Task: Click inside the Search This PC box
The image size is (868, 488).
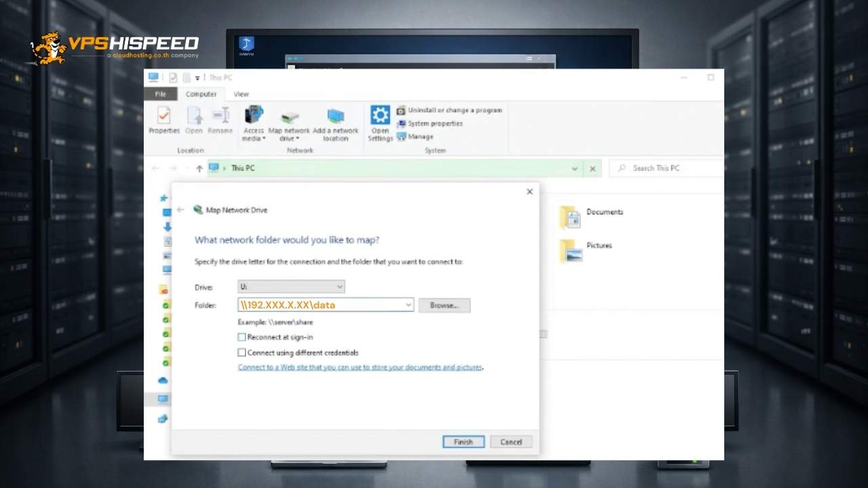Action: click(665, 167)
